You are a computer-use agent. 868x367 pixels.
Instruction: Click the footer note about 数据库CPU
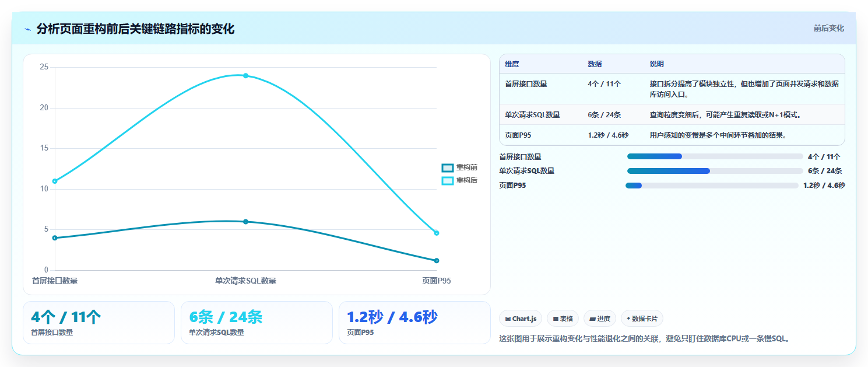click(645, 338)
